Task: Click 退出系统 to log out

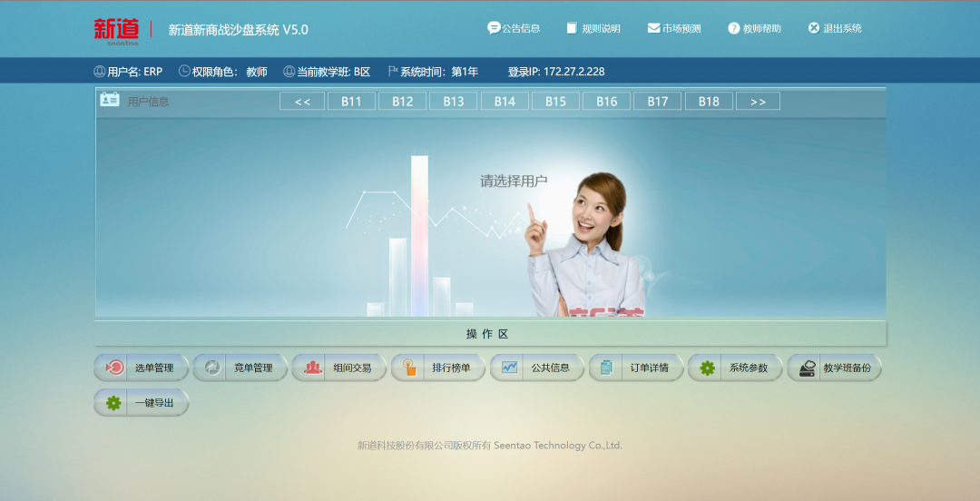Action: 835,28
